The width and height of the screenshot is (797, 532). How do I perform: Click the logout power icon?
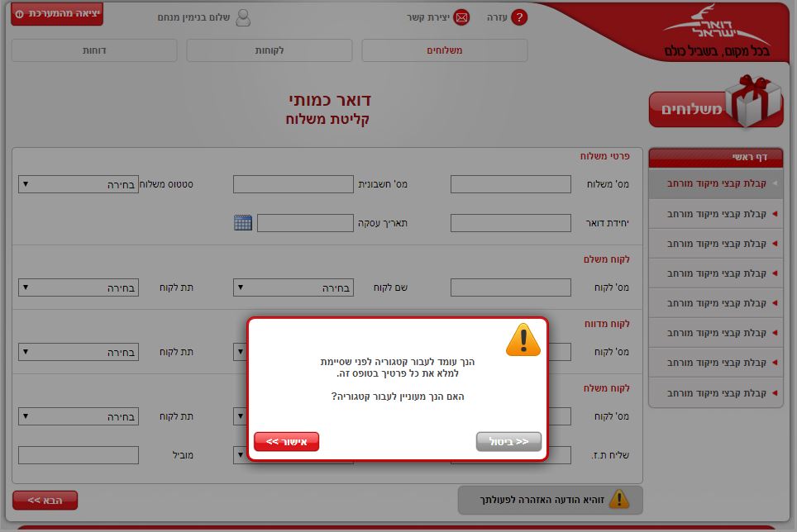coord(19,14)
